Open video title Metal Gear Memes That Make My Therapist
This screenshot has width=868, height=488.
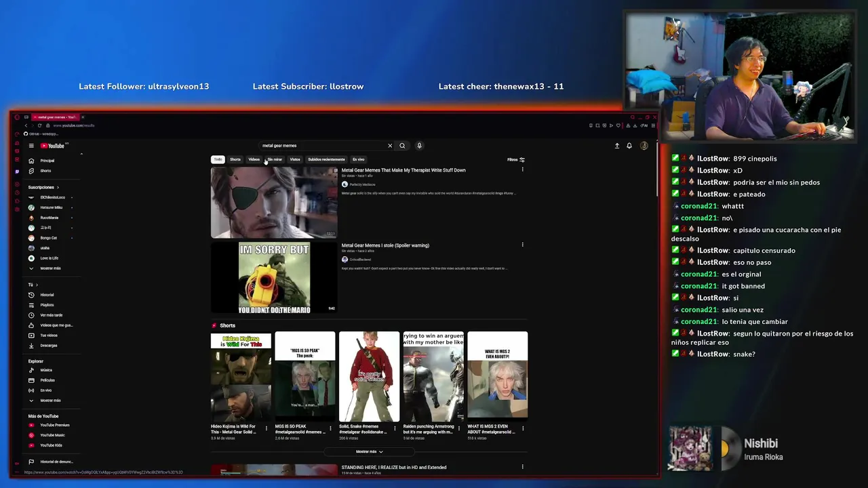click(403, 170)
